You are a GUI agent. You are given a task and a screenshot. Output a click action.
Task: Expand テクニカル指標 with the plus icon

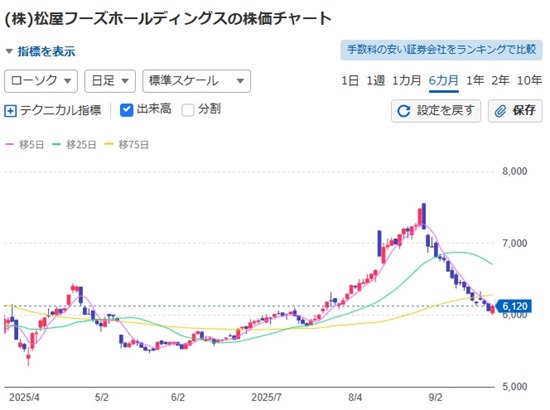[10, 111]
